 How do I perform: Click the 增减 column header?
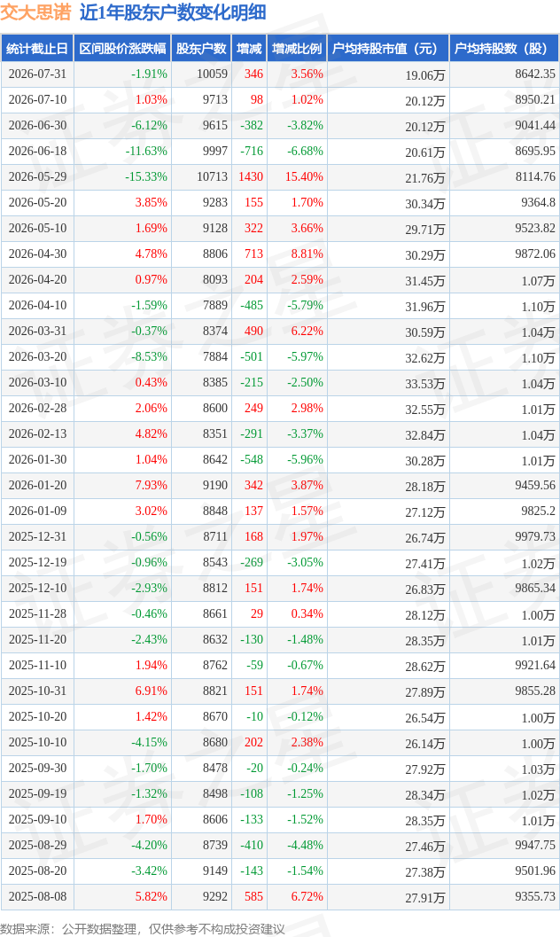(249, 49)
